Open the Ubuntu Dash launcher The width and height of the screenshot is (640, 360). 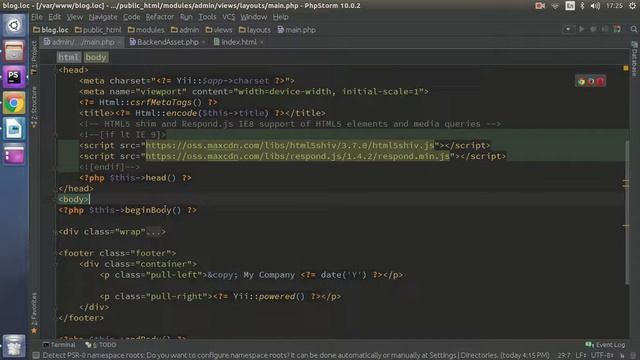14,25
